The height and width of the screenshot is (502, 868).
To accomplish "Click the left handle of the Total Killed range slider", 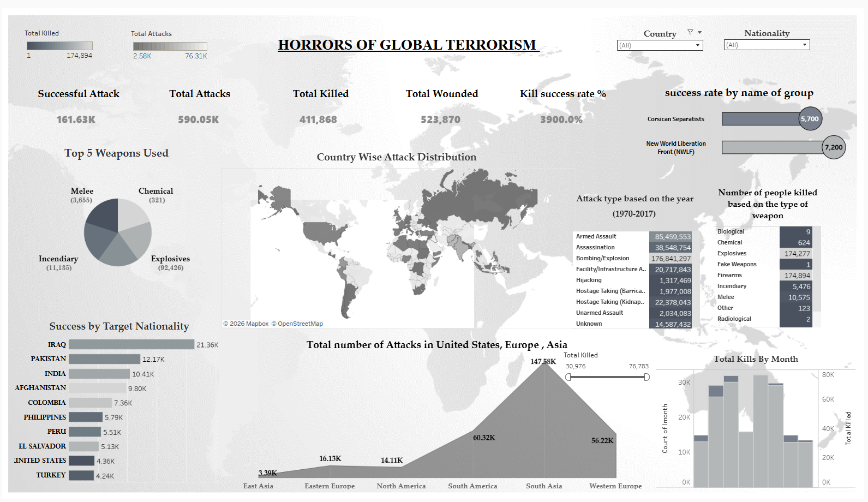I will 568,377.
